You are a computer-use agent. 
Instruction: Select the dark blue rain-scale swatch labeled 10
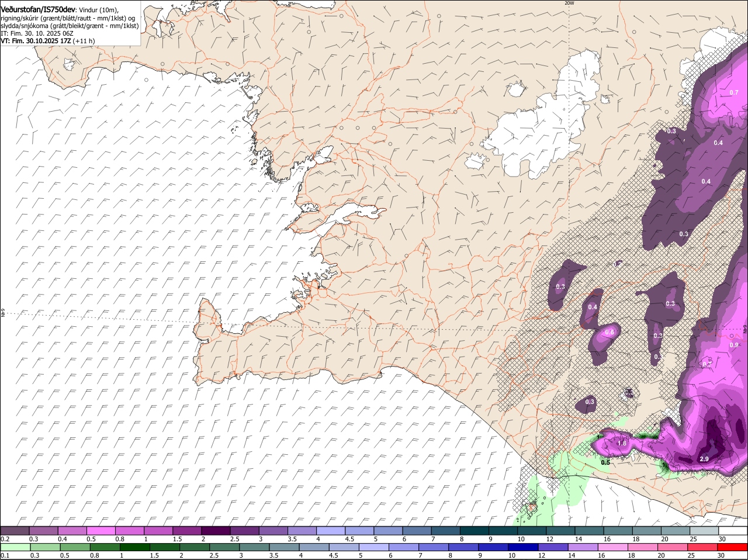coord(524,547)
